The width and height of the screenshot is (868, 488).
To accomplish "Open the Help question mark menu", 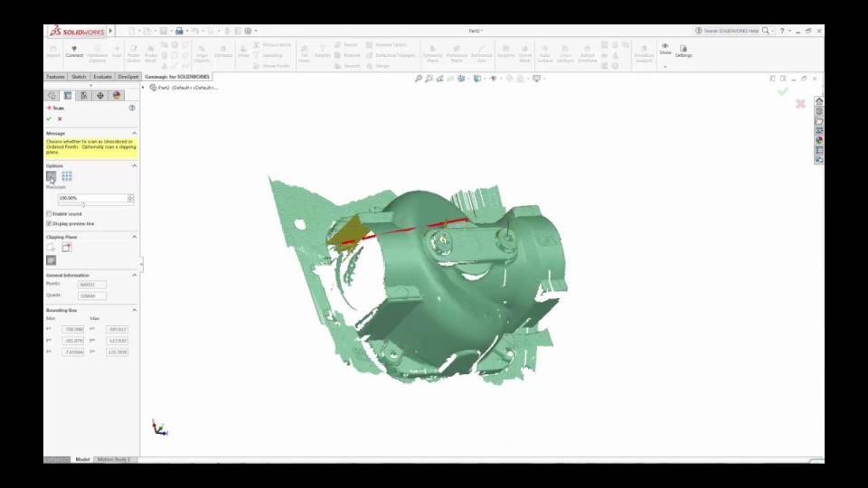I will click(782, 31).
